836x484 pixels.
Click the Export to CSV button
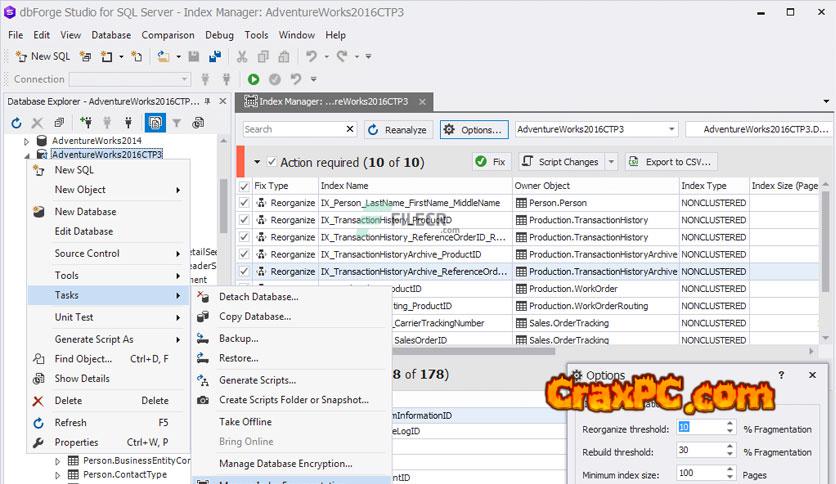point(671,162)
